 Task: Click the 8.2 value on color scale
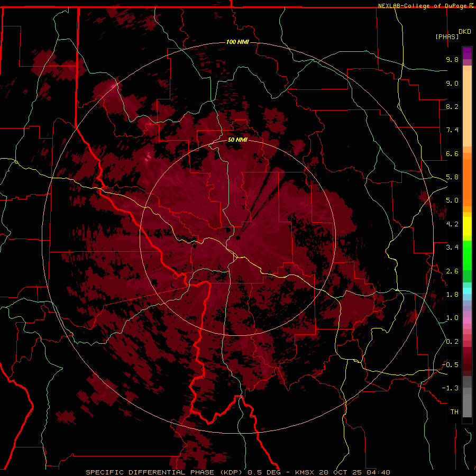tap(452, 106)
